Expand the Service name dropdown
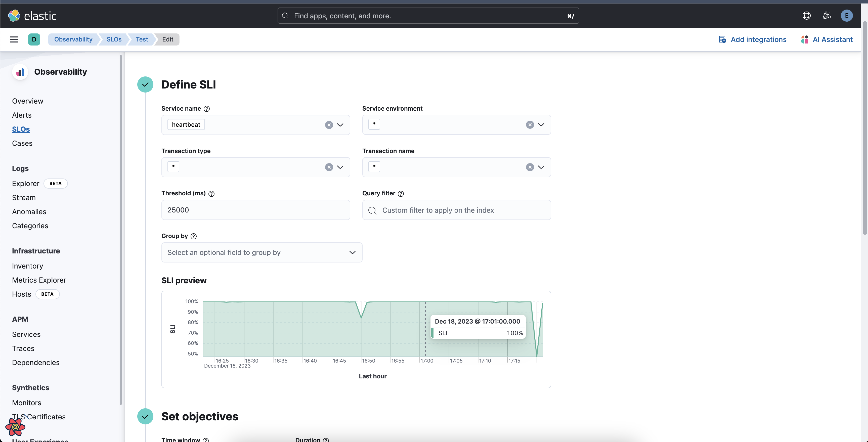The height and width of the screenshot is (442, 868). point(340,125)
